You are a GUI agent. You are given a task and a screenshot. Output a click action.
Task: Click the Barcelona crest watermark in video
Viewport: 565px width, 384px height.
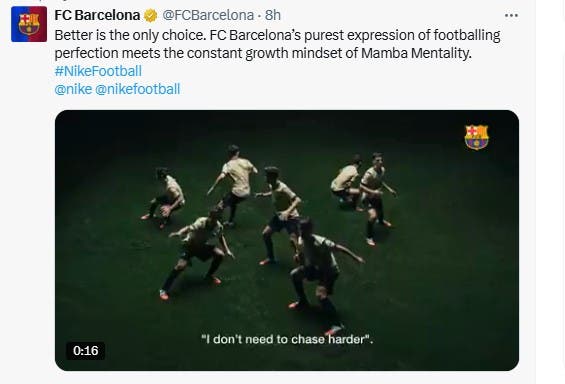point(476,137)
